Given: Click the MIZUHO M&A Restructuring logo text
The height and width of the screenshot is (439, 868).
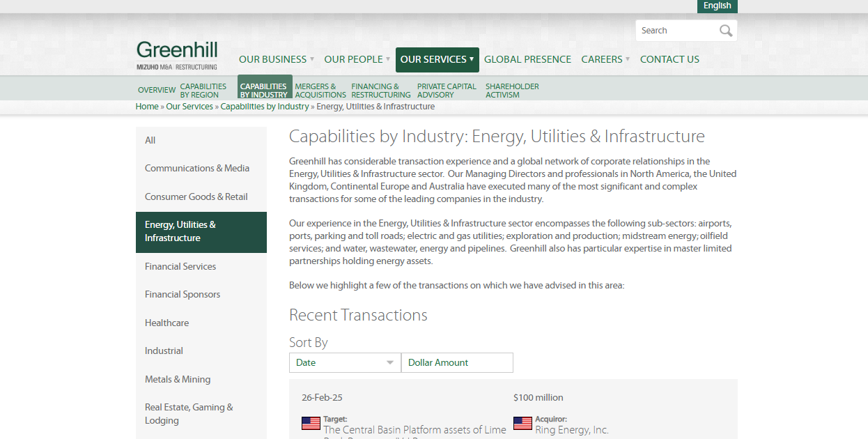Looking at the screenshot, I should 176,66.
